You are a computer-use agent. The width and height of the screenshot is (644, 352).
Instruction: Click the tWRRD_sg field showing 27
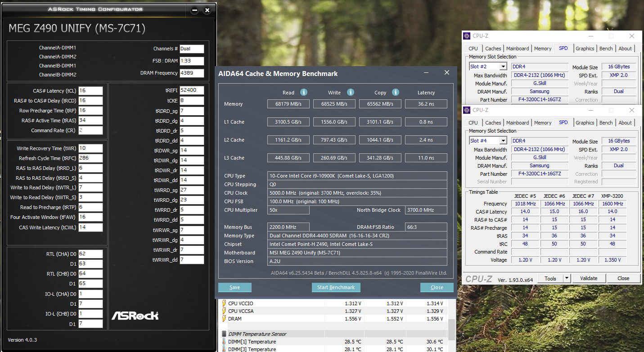[192, 190]
